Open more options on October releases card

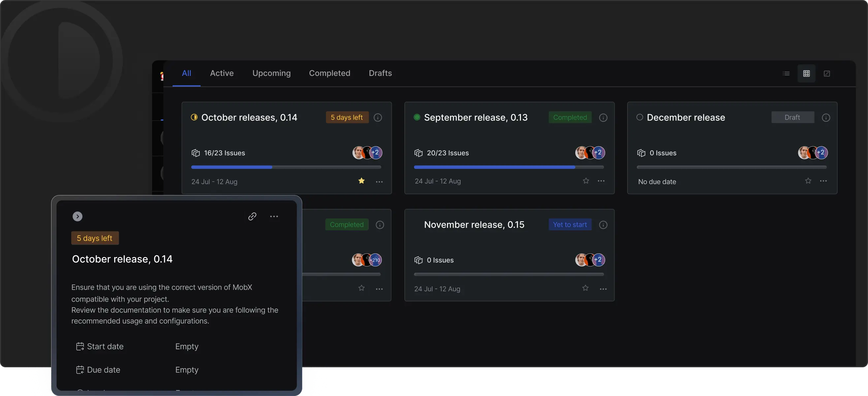pos(379,181)
